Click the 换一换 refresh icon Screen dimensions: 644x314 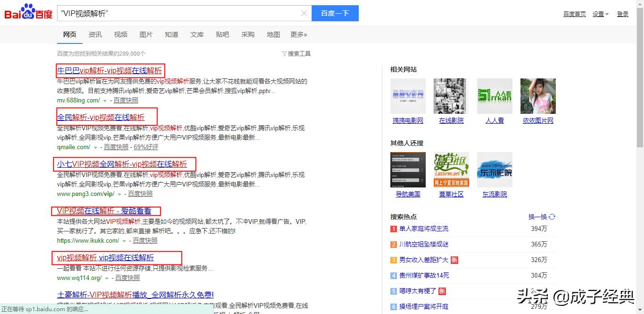tap(551, 216)
